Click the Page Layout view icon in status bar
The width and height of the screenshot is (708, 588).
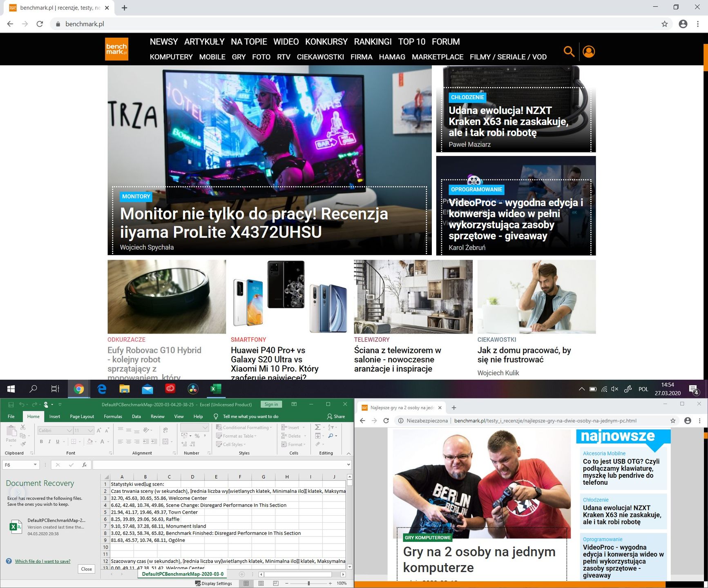(261, 583)
